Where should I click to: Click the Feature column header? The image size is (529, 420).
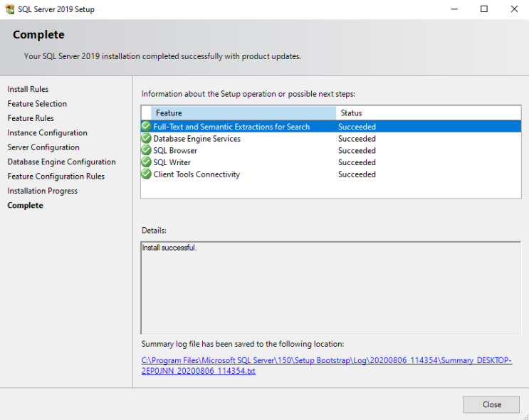click(243, 113)
